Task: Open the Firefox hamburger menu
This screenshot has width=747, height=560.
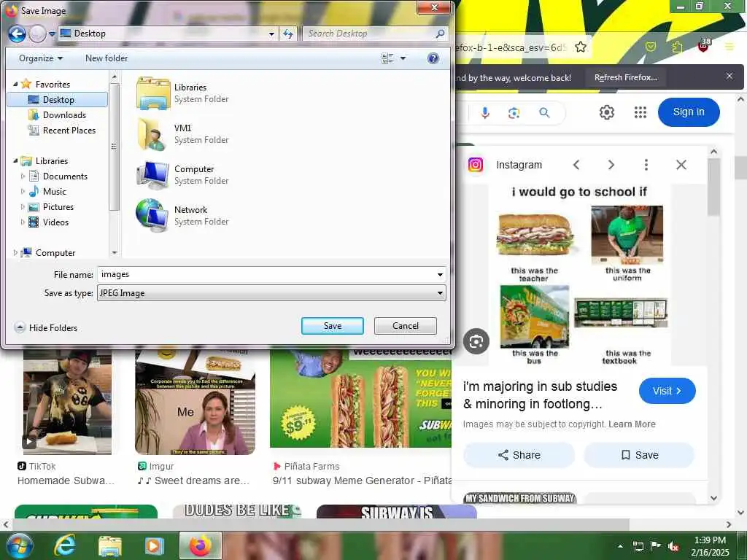Action: click(729, 47)
